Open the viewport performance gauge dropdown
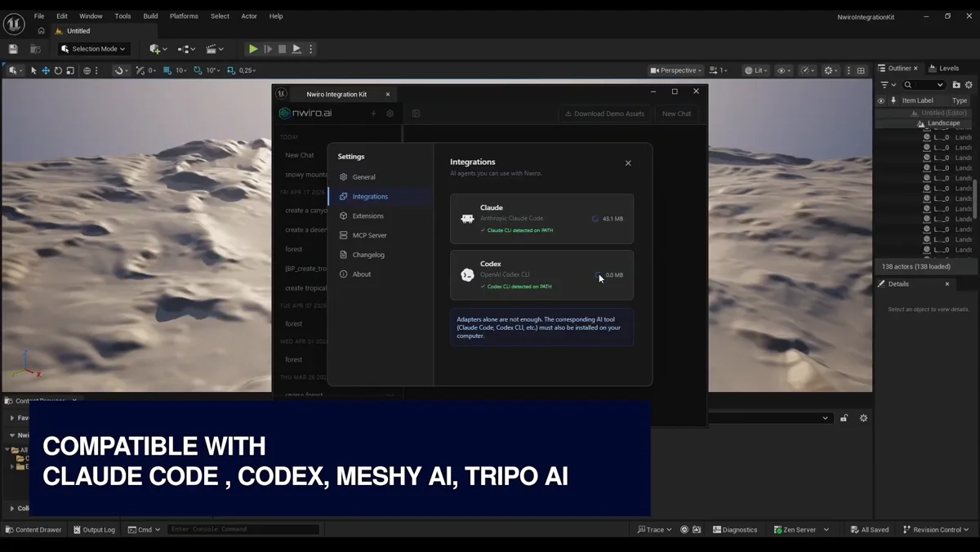 click(x=807, y=70)
